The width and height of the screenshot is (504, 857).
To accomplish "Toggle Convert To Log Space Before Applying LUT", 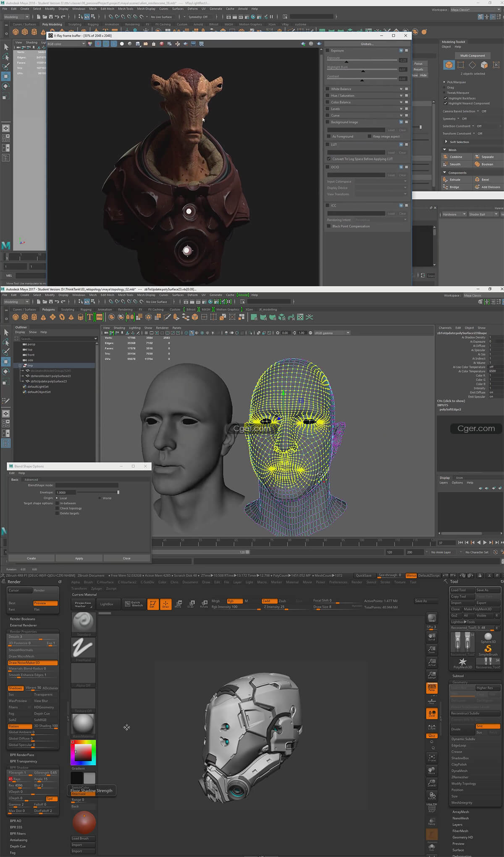I will (x=329, y=159).
